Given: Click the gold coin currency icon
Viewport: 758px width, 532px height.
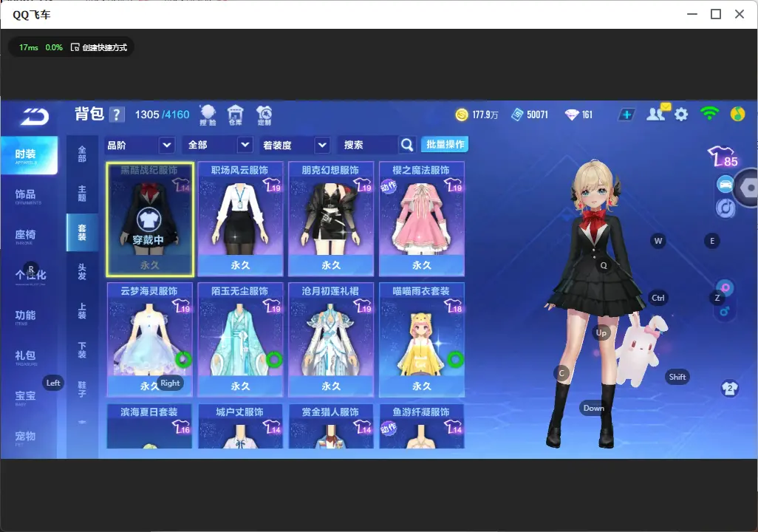Looking at the screenshot, I should pos(462,115).
